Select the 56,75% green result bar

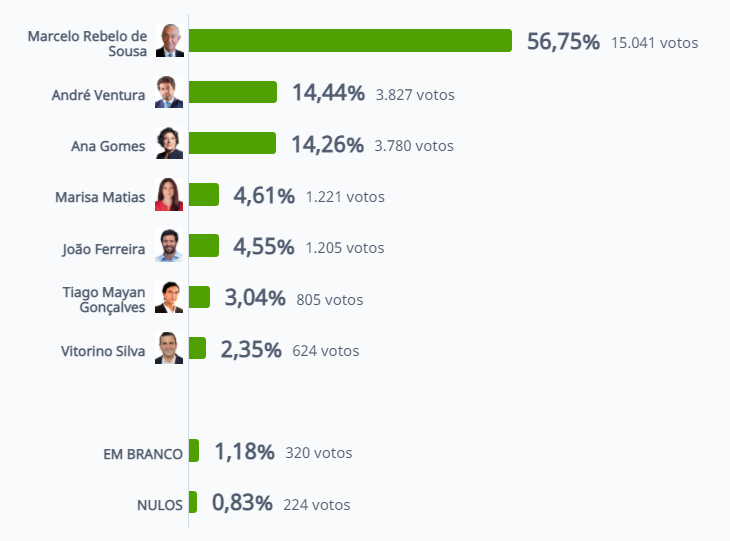point(350,41)
